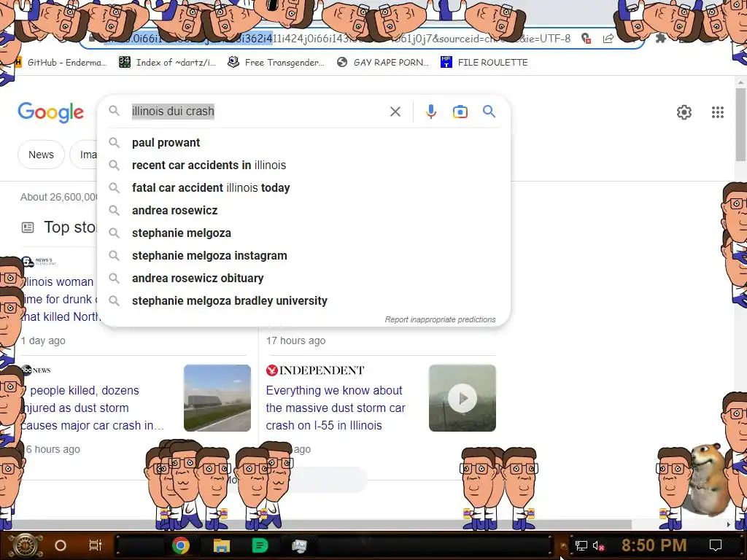Open Task View on the taskbar
Screen dimensions: 747x560
click(x=96, y=545)
